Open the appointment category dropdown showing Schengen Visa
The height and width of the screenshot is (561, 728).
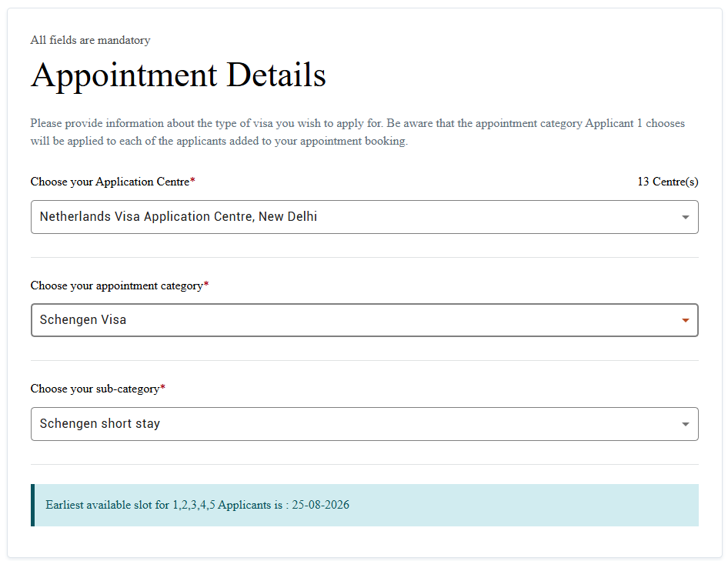pyautogui.click(x=365, y=320)
